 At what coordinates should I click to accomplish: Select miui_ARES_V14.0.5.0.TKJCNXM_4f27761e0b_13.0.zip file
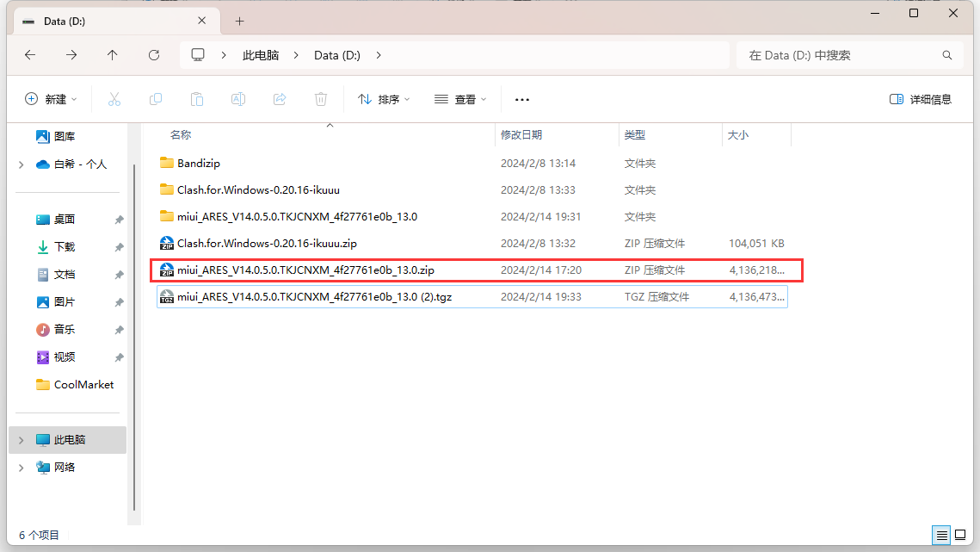[x=305, y=270]
